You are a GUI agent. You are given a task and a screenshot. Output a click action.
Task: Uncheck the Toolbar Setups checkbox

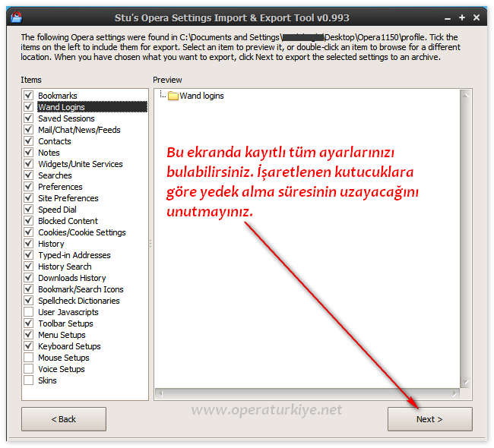click(29, 323)
